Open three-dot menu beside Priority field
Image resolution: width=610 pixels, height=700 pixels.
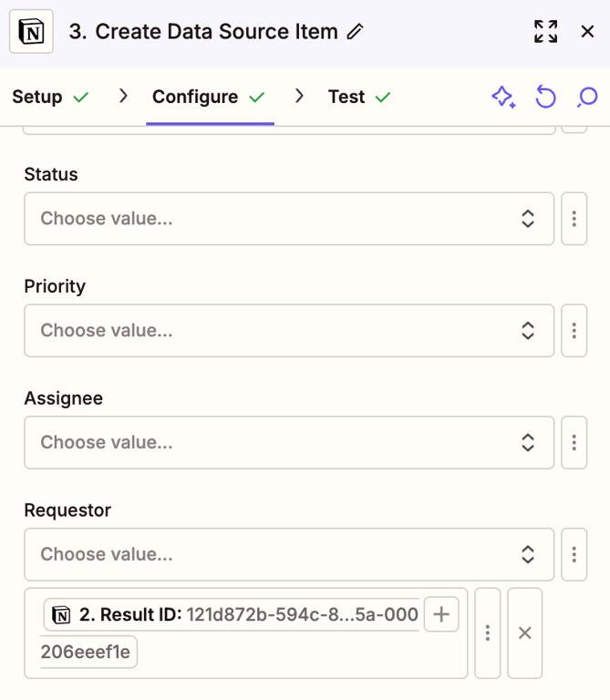click(574, 330)
